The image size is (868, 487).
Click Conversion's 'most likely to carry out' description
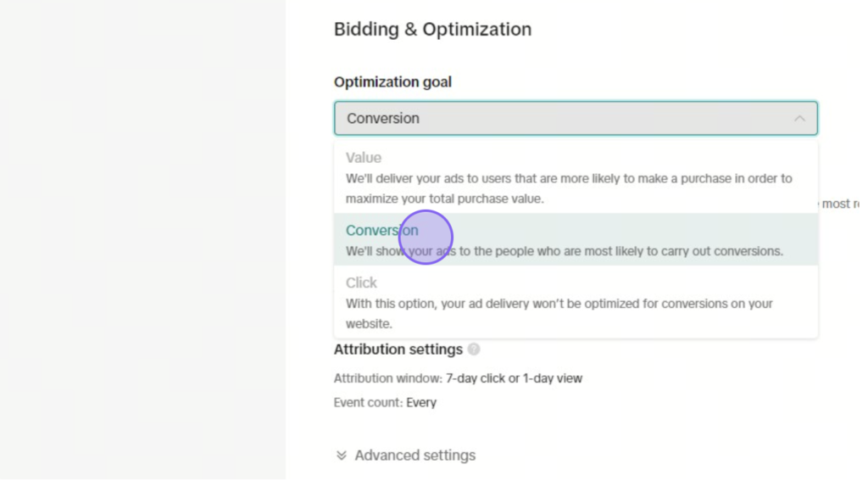click(565, 251)
